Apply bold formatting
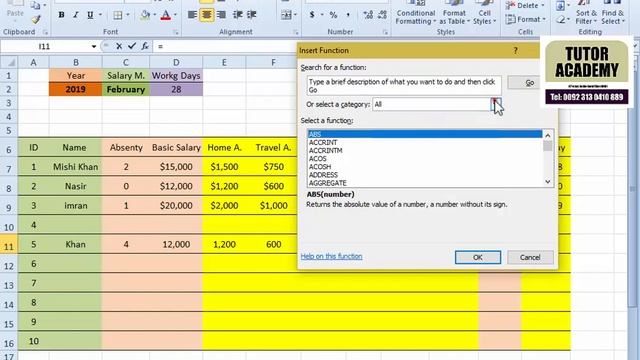Screen dimensions: 640x360 pyautogui.click(x=61, y=15)
